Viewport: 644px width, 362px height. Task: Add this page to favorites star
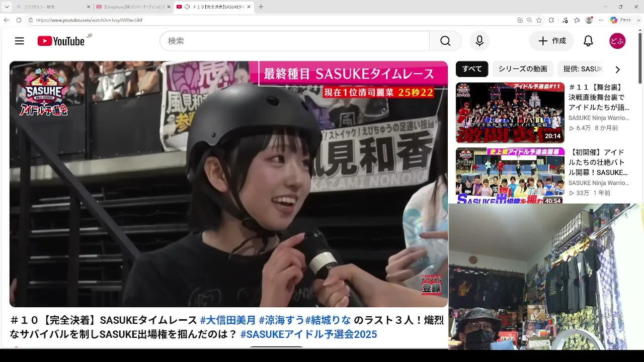tap(539, 20)
